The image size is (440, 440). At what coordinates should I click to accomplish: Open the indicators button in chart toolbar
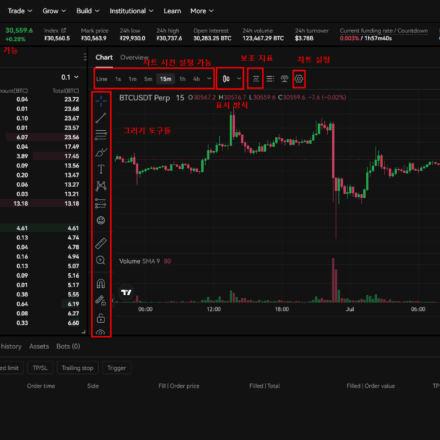(x=256, y=79)
